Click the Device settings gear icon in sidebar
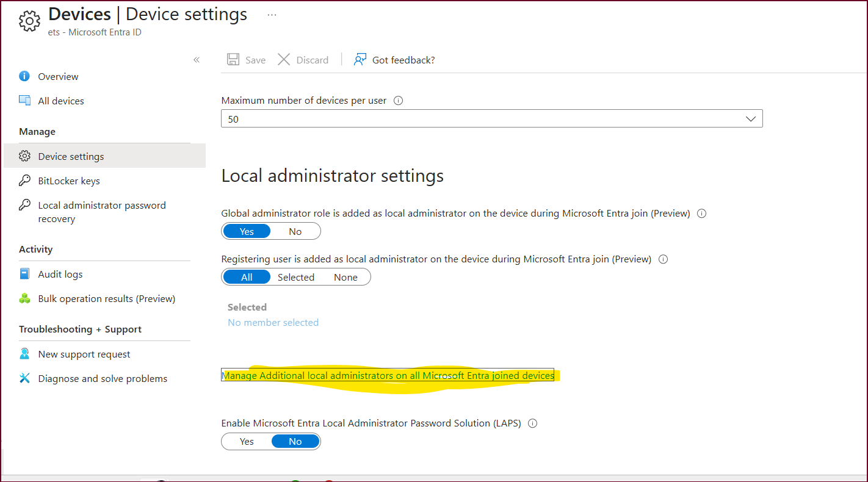 point(24,156)
